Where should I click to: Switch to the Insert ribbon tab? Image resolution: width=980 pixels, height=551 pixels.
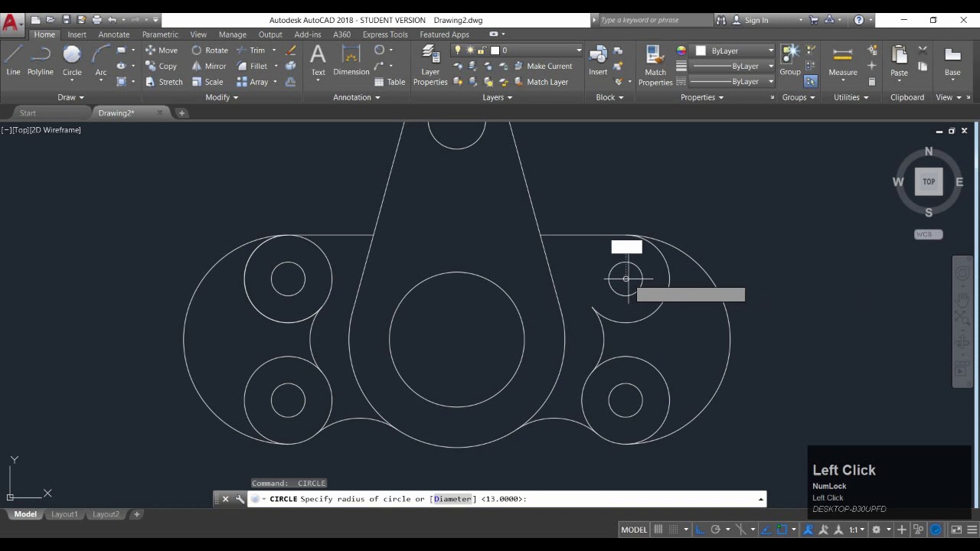pos(77,34)
